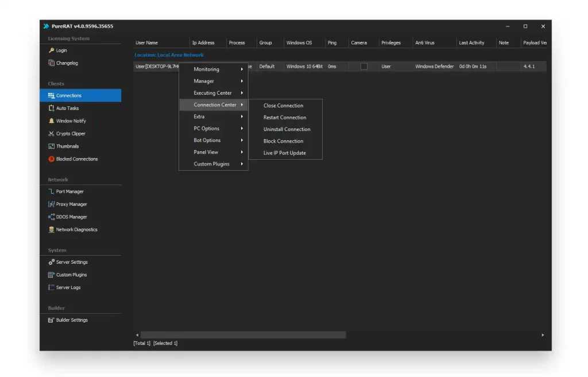Click the right scroll arrow of the table
The image size is (588, 377).
543,335
